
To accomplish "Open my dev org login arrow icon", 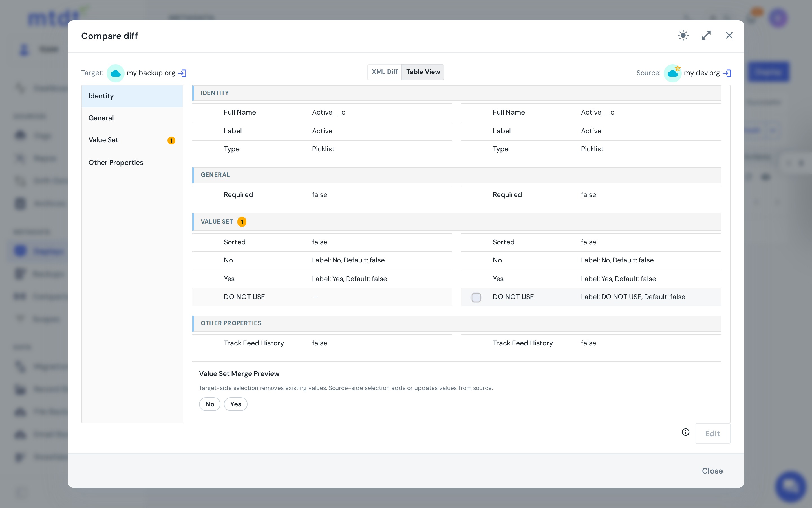I will [x=727, y=73].
